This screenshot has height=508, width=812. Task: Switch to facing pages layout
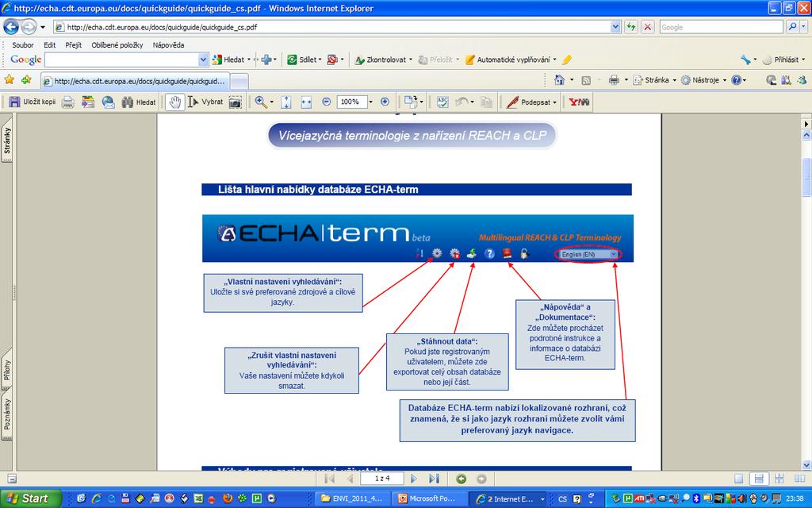tap(799, 479)
